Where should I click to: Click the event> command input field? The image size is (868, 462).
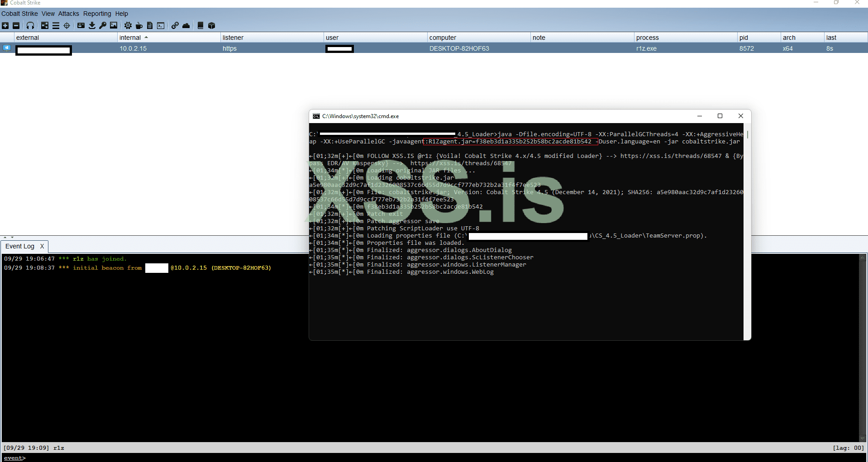(446, 458)
